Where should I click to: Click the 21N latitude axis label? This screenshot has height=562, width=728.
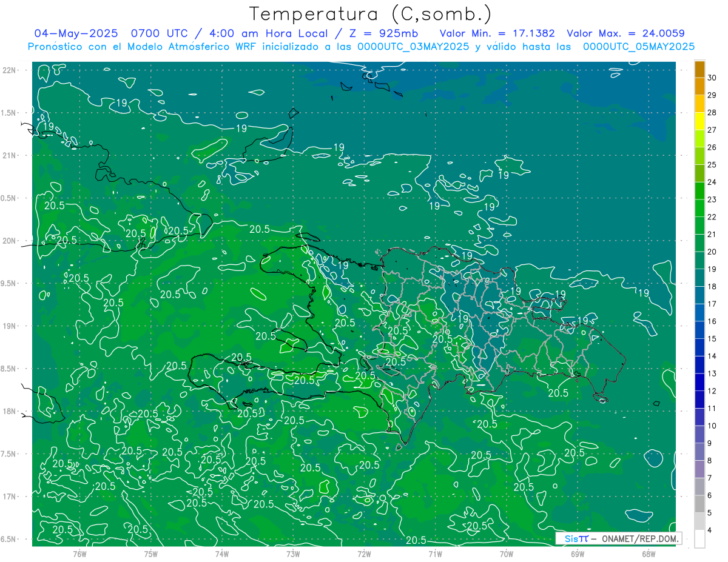point(9,155)
